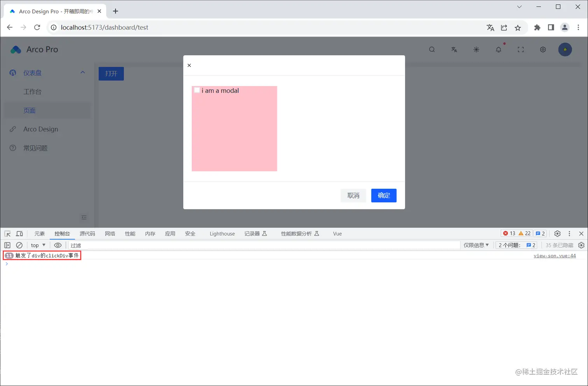
Task: Toggle the device toolbar icon
Action: click(x=19, y=233)
